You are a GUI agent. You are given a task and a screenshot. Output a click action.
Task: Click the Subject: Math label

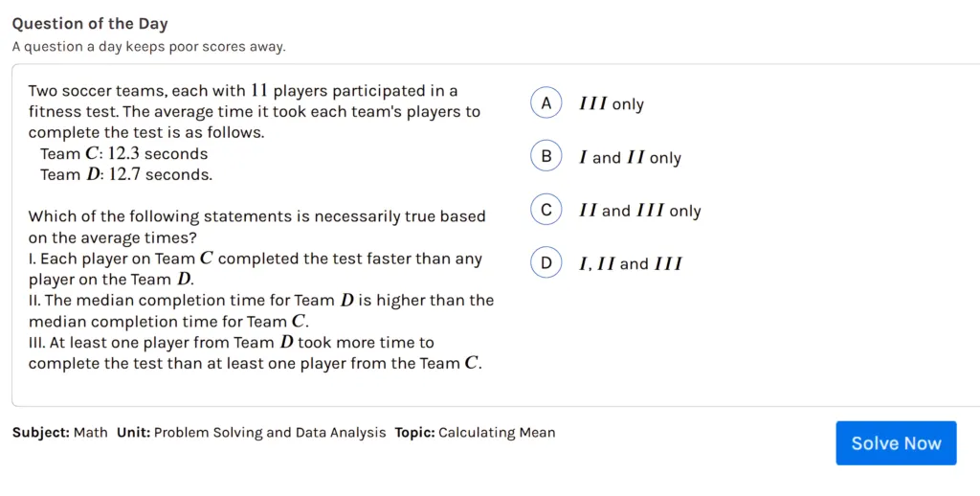click(x=60, y=433)
